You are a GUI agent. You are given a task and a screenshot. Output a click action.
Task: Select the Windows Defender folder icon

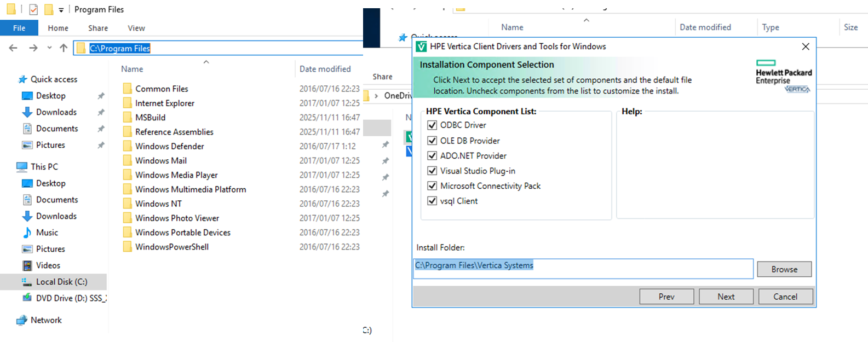click(x=128, y=146)
